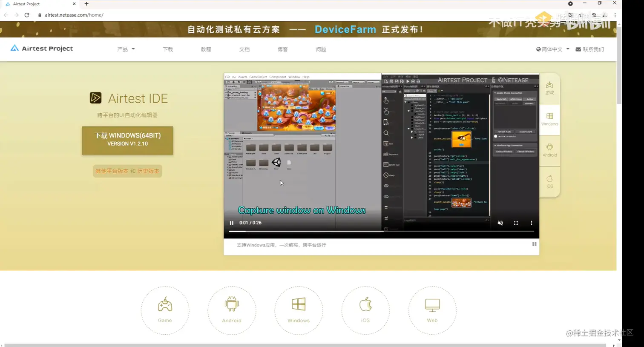
Task: Open the 文档 navigation item
Action: (244, 49)
